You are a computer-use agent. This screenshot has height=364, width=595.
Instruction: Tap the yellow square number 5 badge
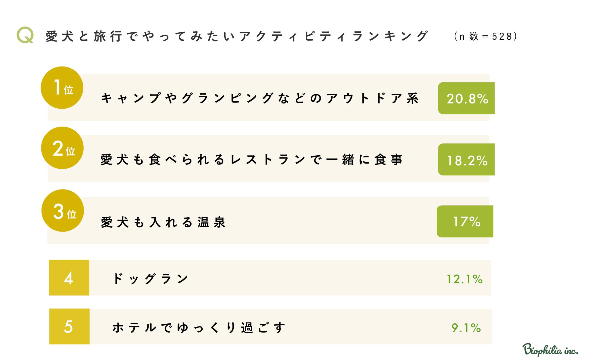69,326
